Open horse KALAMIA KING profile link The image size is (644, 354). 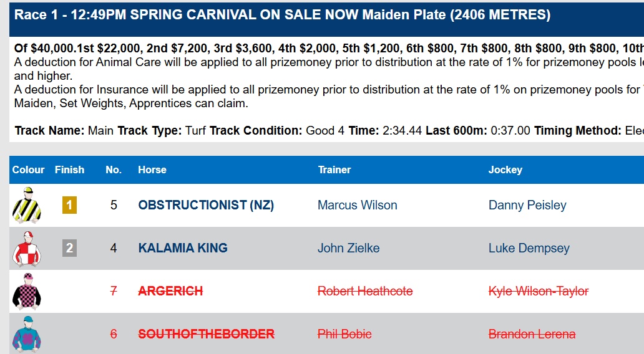[x=183, y=248]
